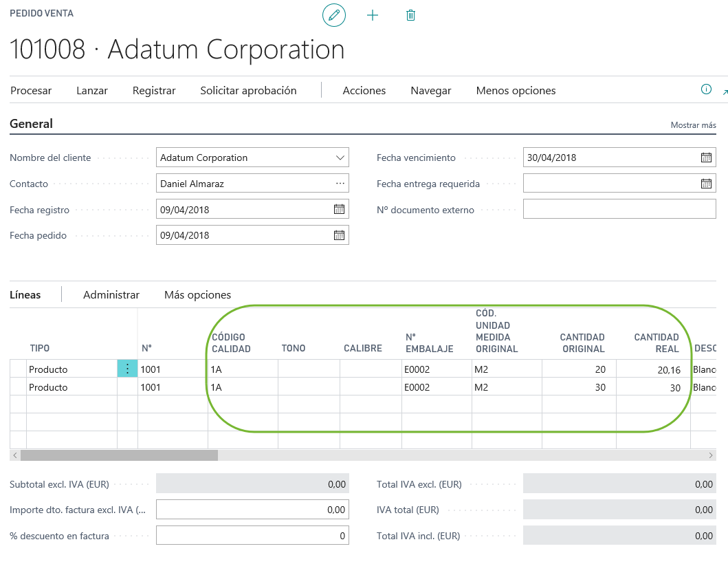Click the % descuento en factura field
This screenshot has height=564, width=728.
[x=252, y=536]
